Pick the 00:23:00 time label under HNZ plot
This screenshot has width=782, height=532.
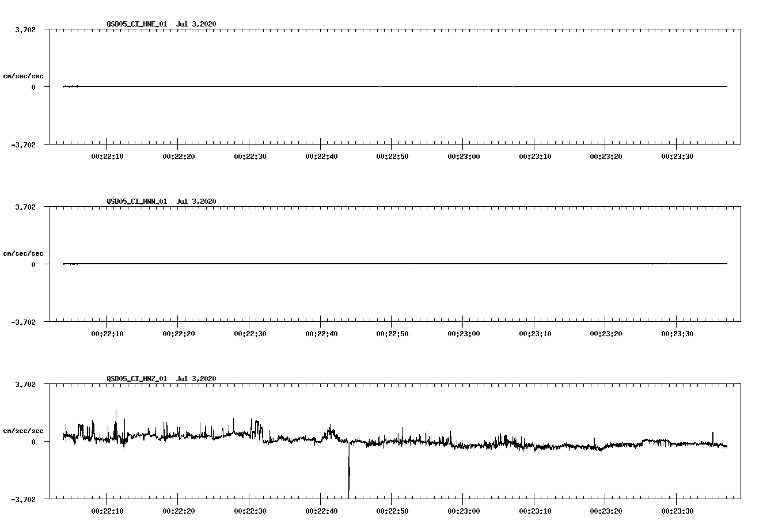pos(464,511)
